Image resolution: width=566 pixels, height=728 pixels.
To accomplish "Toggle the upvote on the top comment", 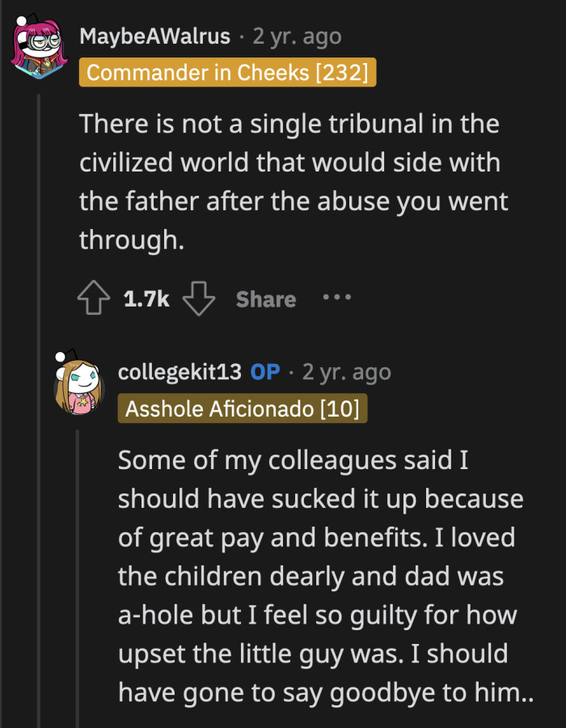I will pos(93,298).
